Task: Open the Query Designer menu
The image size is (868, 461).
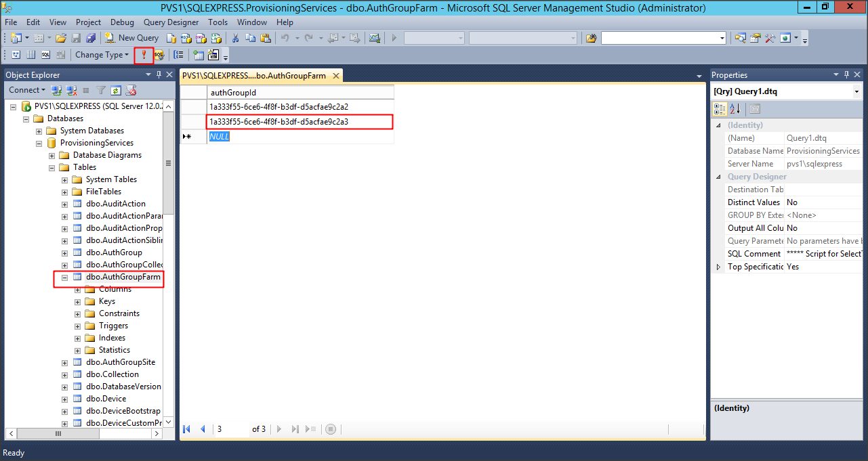Action: click(x=171, y=22)
